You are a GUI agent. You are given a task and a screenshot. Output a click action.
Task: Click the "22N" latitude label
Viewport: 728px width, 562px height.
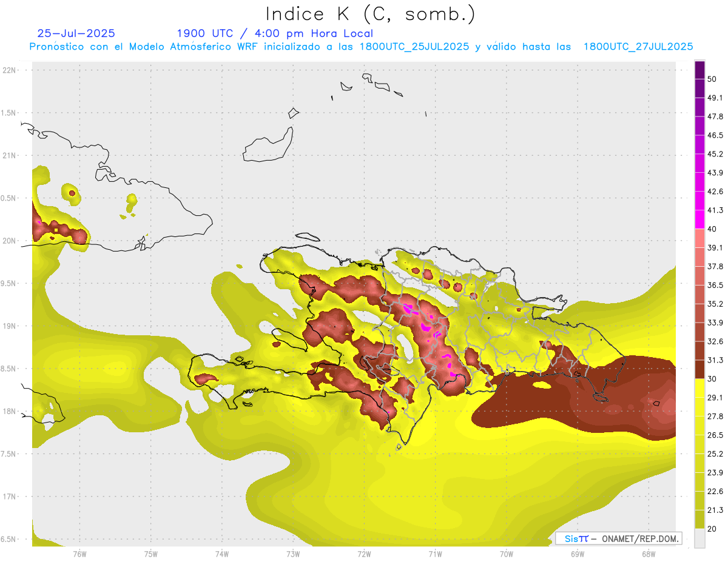tap(10, 70)
